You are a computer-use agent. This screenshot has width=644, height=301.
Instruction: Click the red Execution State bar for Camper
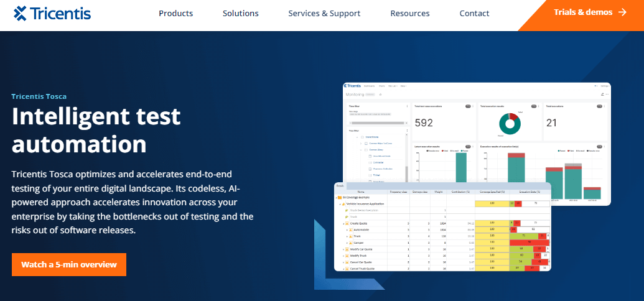[x=530, y=243]
